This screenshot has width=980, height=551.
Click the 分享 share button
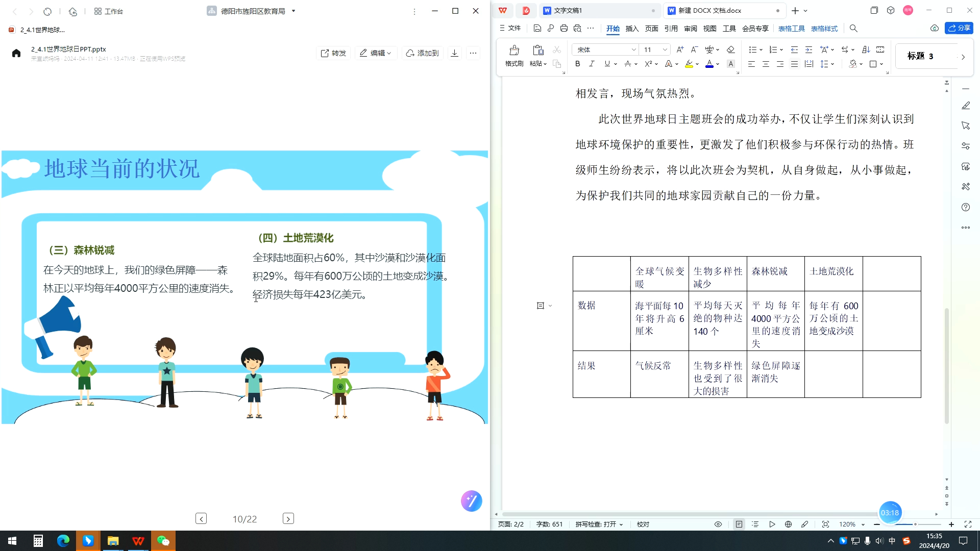960,28
